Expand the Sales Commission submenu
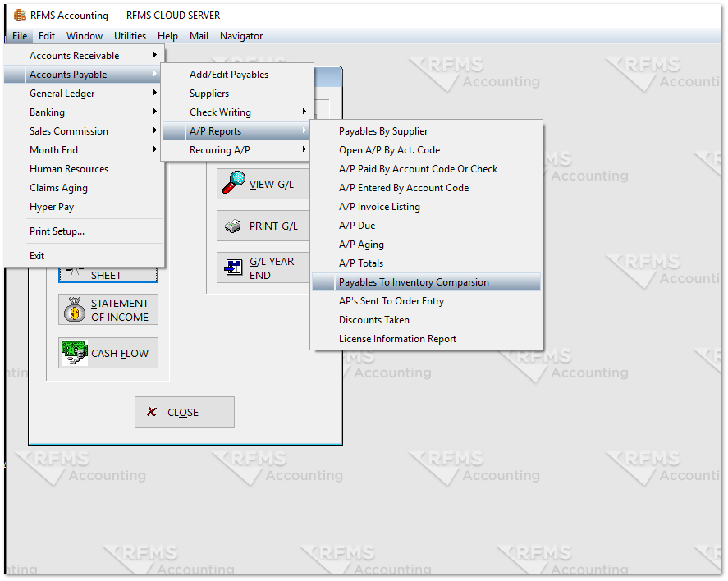This screenshot has height=581, width=728. (x=84, y=131)
